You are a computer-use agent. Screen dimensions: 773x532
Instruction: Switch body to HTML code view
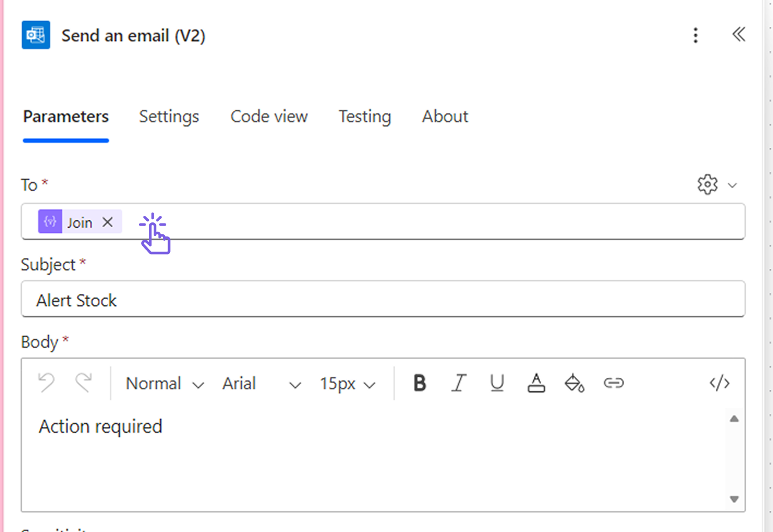[719, 383]
